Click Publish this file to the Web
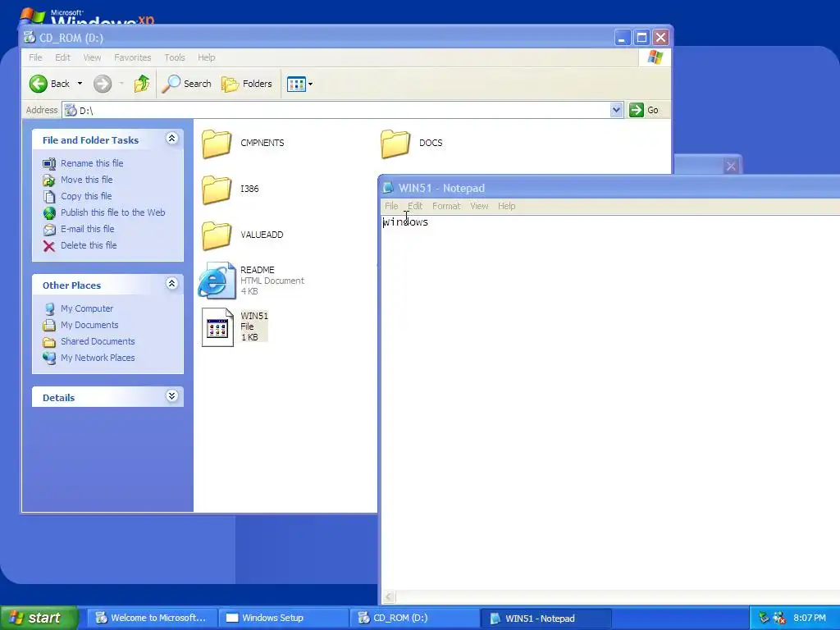The image size is (840, 630). pyautogui.click(x=112, y=212)
